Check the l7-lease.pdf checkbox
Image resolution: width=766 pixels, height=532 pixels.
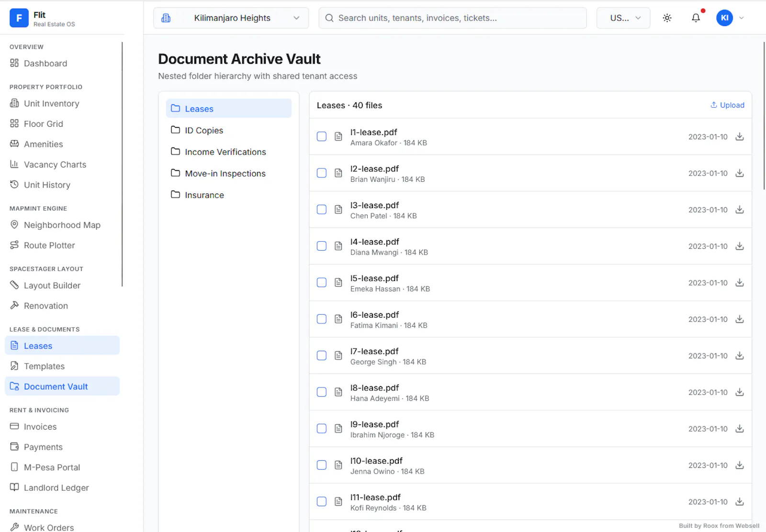(322, 356)
